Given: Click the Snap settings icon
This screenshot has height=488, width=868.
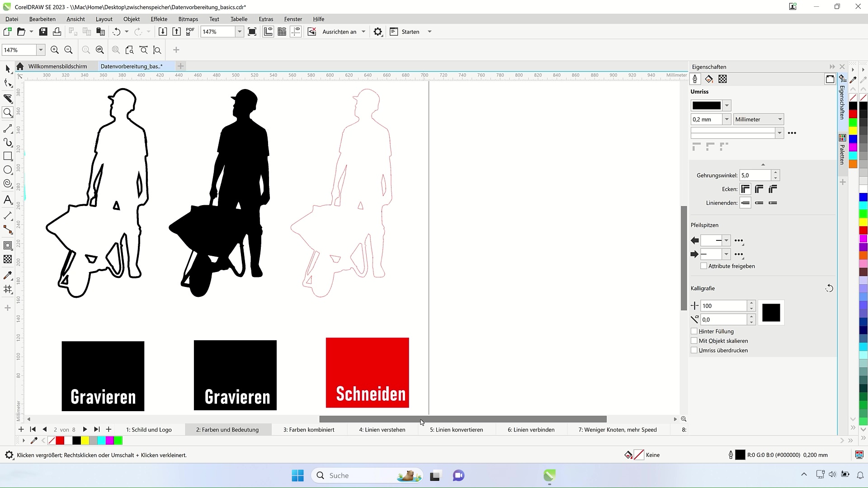Looking at the screenshot, I should 378,31.
